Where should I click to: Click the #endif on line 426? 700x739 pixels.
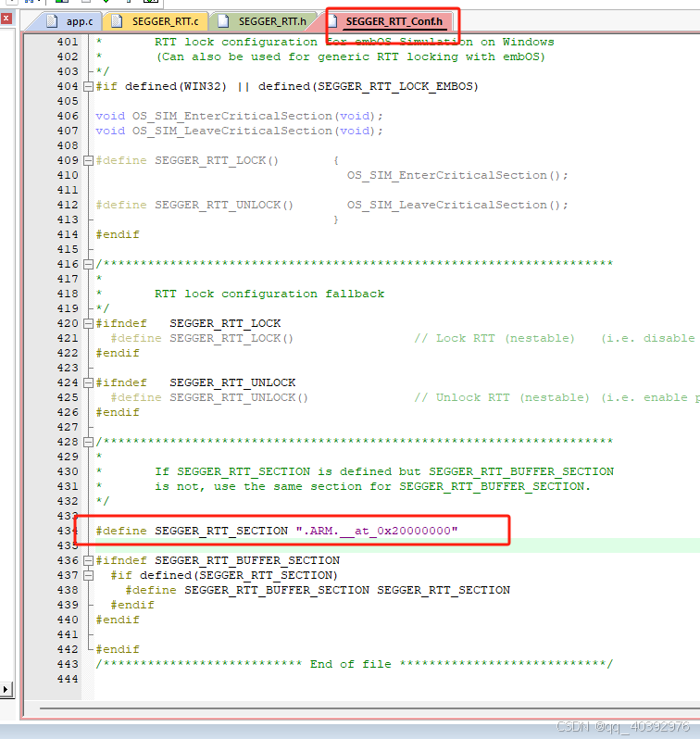118,412
